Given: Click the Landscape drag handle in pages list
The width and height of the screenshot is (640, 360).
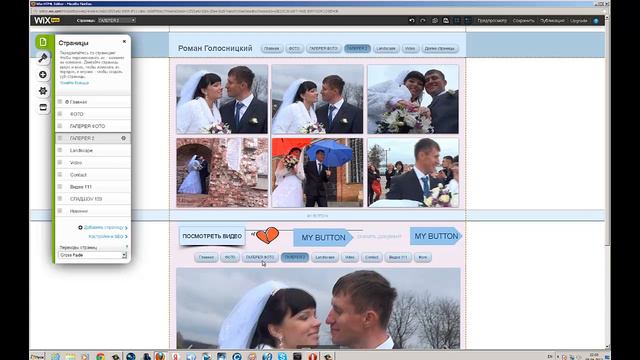Looking at the screenshot, I should tap(60, 150).
